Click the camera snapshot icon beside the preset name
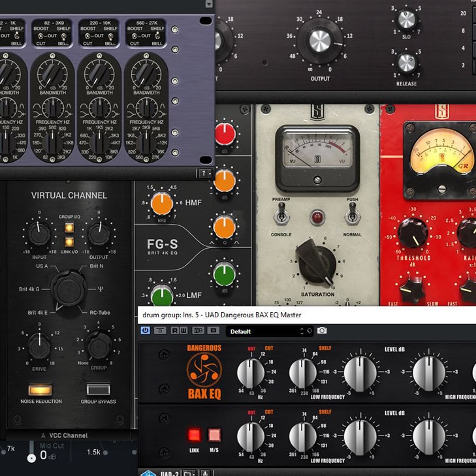Screen dimensions: 476x476 322,331
